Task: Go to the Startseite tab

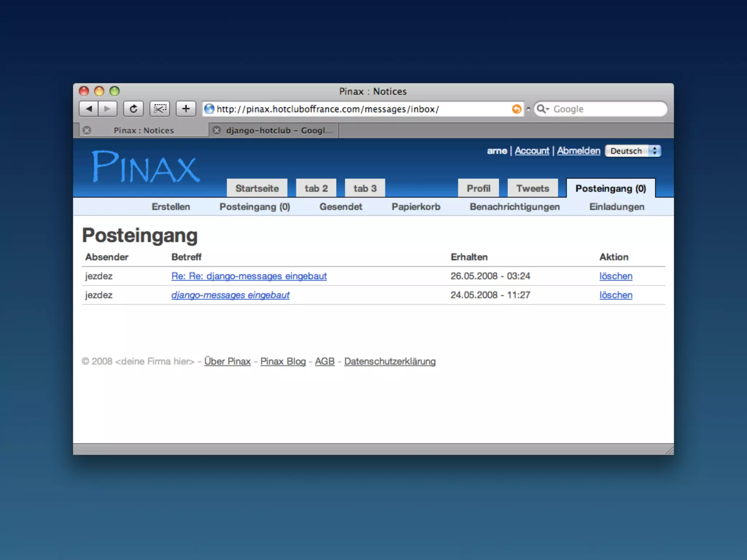Action: click(257, 188)
